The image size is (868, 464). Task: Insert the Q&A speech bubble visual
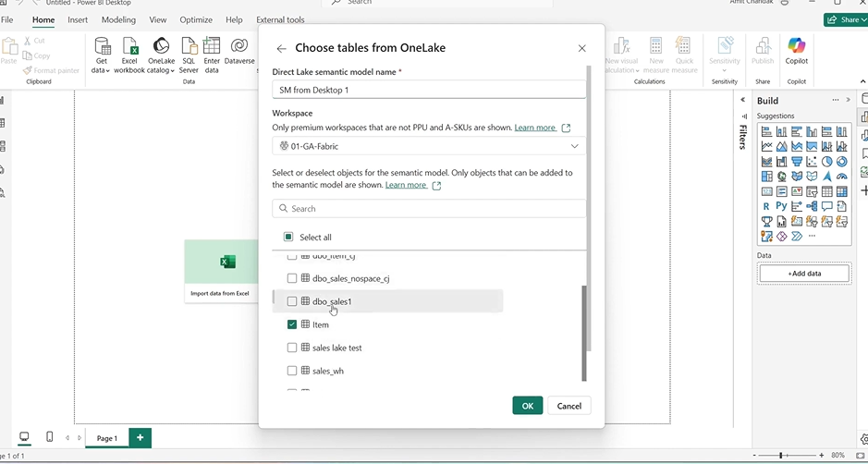pyautogui.click(x=826, y=206)
